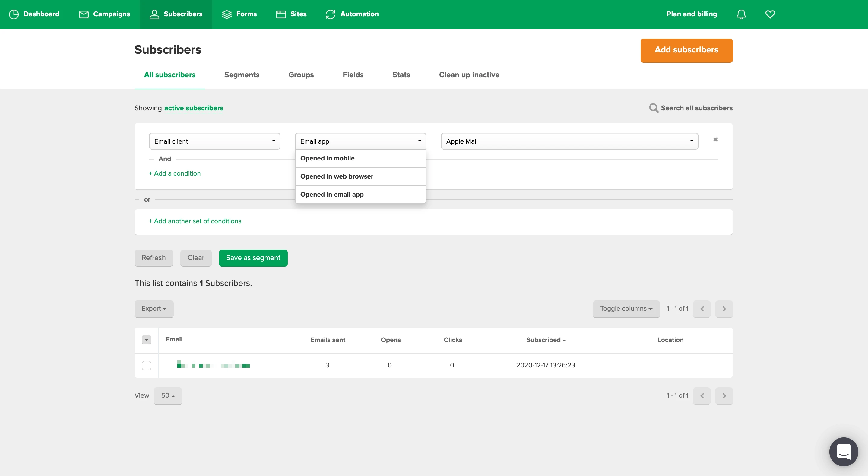The image size is (868, 476).
Task: Click the heart icon in header
Action: 770,14
